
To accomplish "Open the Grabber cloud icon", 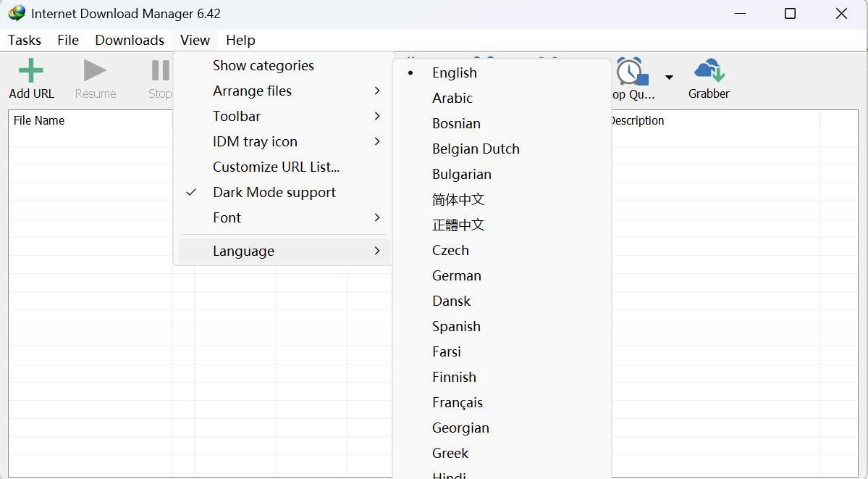I will 709,70.
